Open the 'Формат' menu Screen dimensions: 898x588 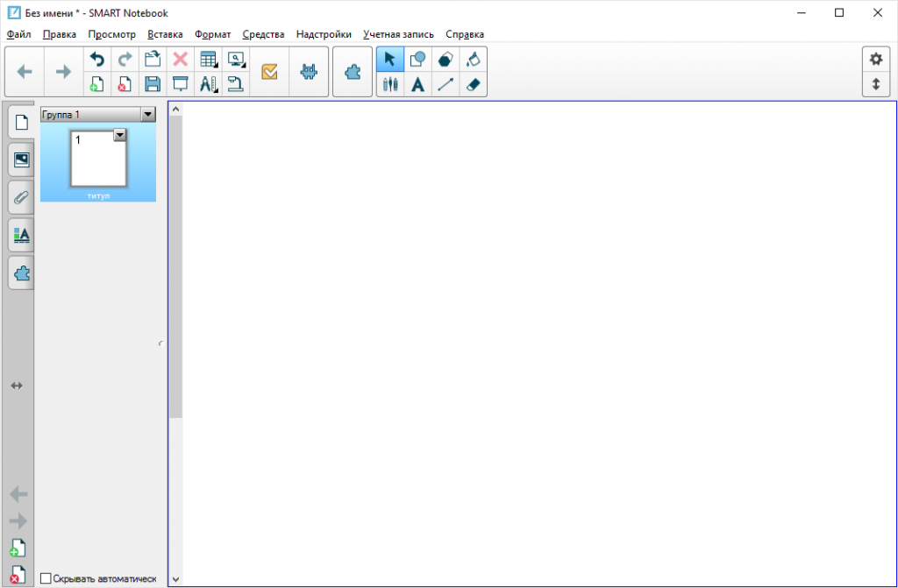click(x=212, y=34)
